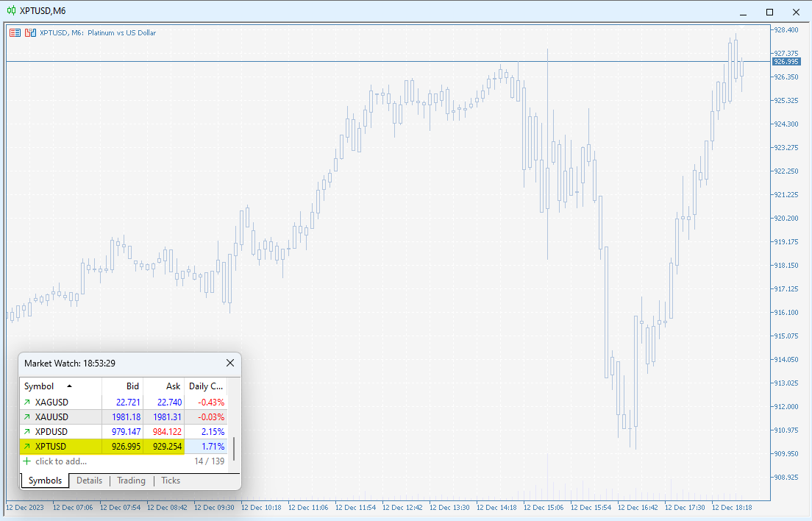812x521 pixels.
Task: Sort by Ask column header
Action: click(x=163, y=386)
